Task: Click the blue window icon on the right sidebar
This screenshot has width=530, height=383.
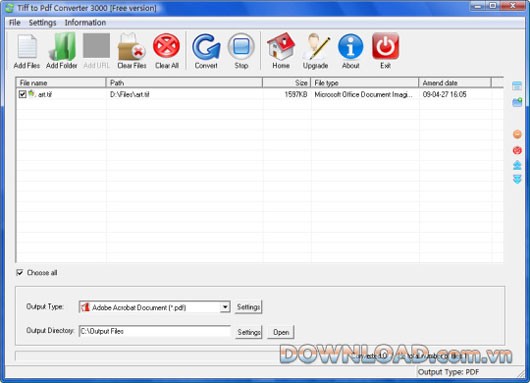Action: click(x=517, y=86)
